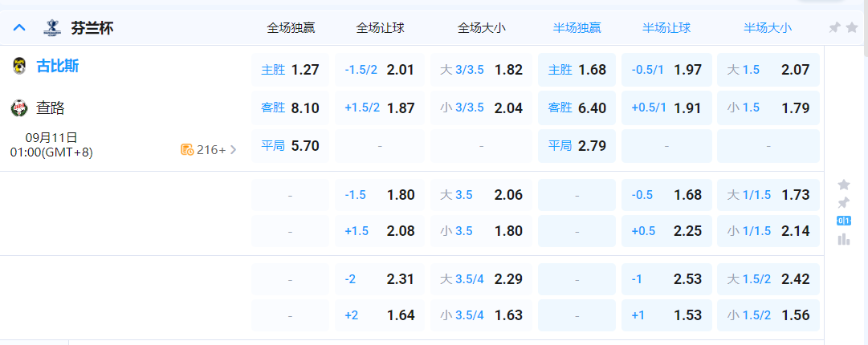868x345 pixels.
Task: Pick full-time 平局 odds 5.70
Action: pyautogui.click(x=291, y=146)
